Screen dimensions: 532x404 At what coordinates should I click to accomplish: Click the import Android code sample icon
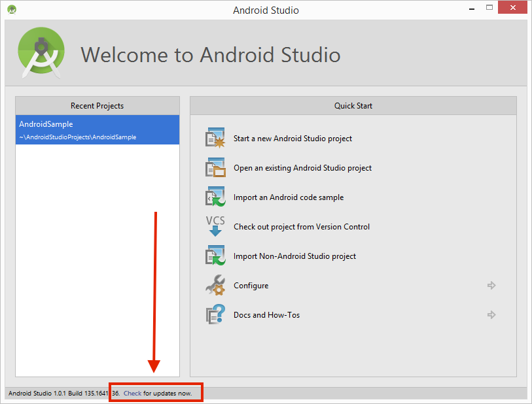point(215,197)
